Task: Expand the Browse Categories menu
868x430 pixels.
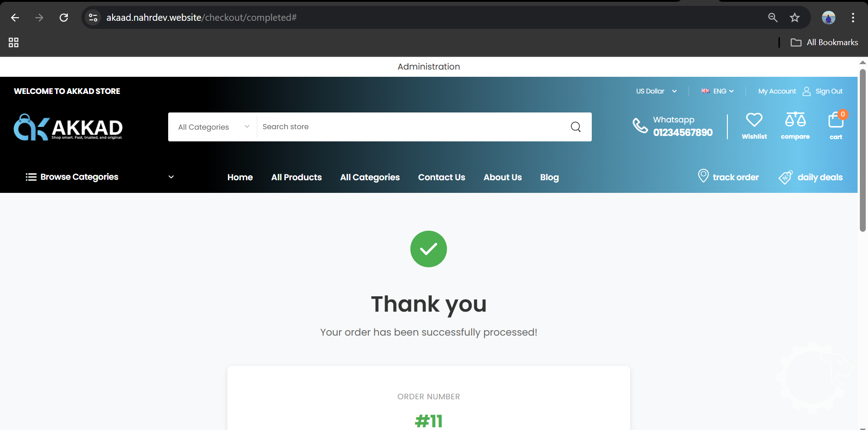Action: (x=99, y=177)
